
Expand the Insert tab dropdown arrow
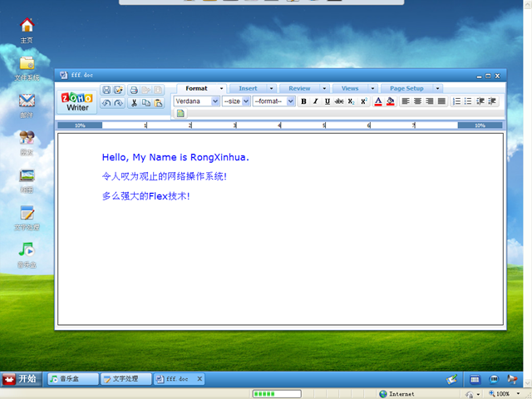coord(272,88)
